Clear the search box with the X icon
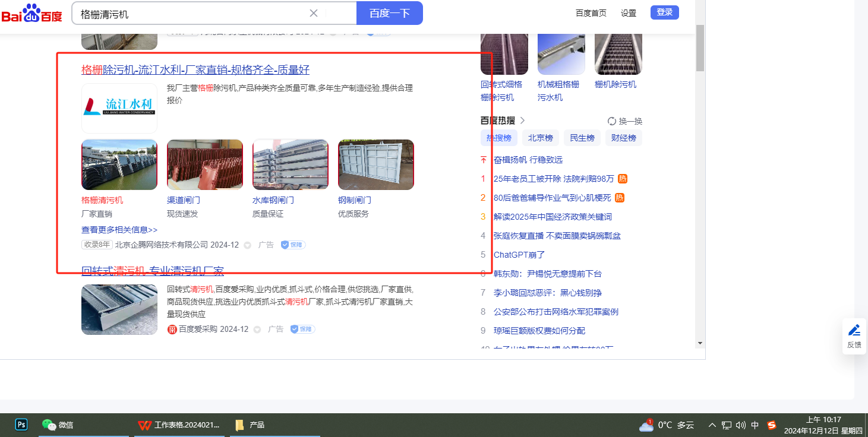The height and width of the screenshot is (437, 868). 314,13
